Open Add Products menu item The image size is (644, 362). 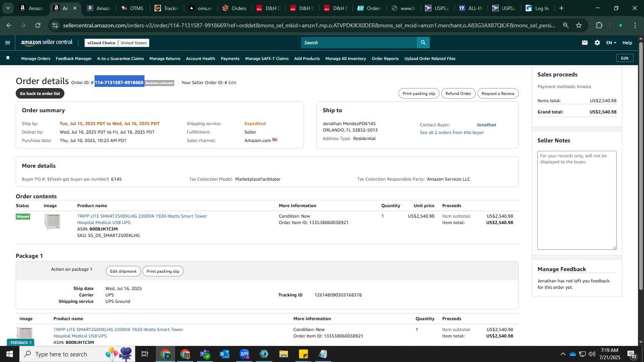tap(307, 58)
